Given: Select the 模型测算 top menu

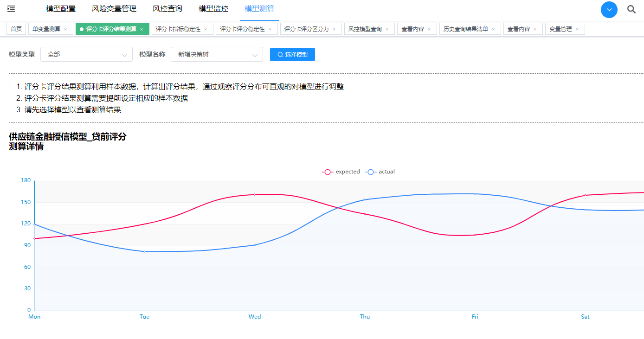Looking at the screenshot, I should (259, 9).
